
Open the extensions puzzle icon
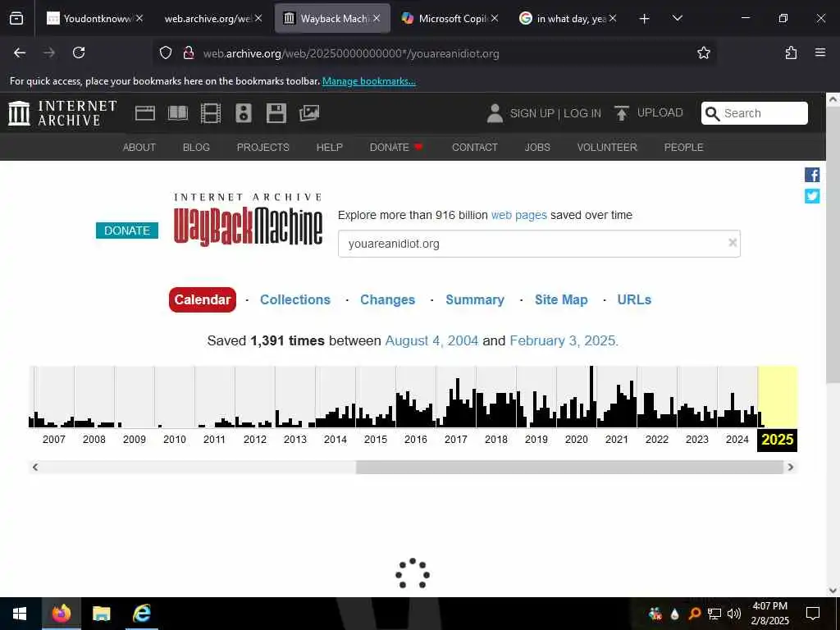tap(791, 52)
